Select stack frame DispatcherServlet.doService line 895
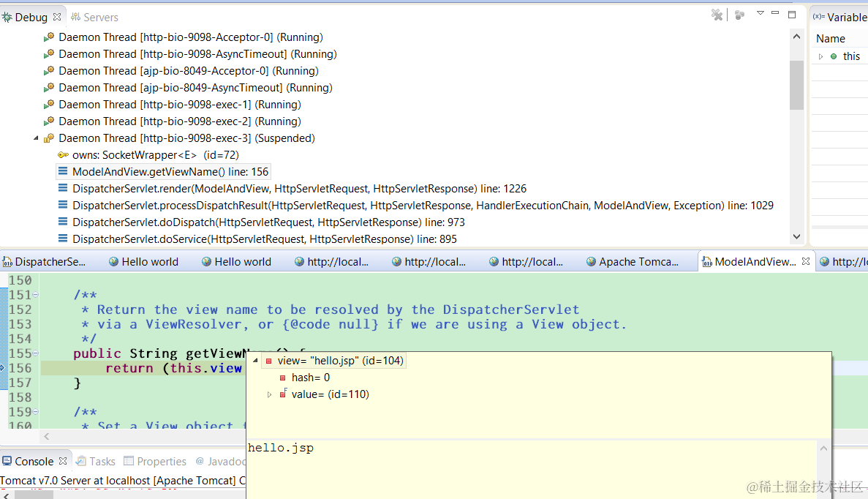 [265, 239]
